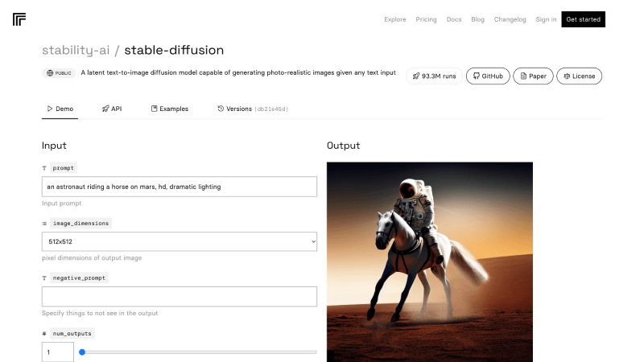Click the prompt text input field
The height and width of the screenshot is (362, 644).
coord(180,187)
